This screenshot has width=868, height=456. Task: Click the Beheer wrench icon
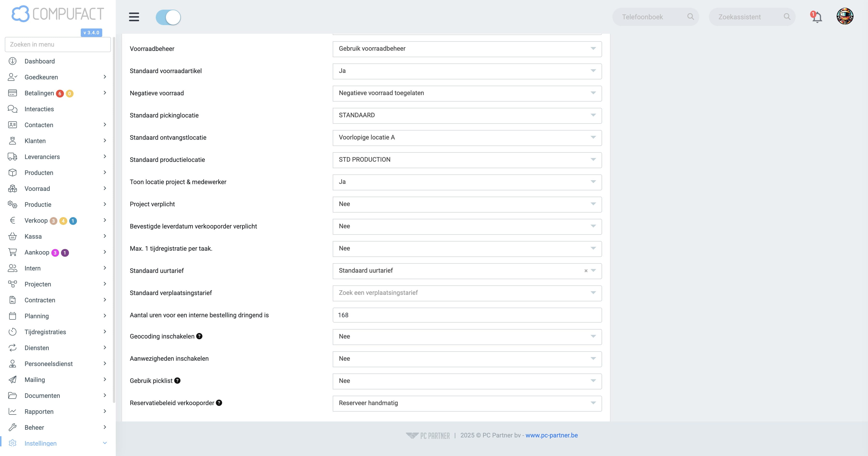point(13,427)
